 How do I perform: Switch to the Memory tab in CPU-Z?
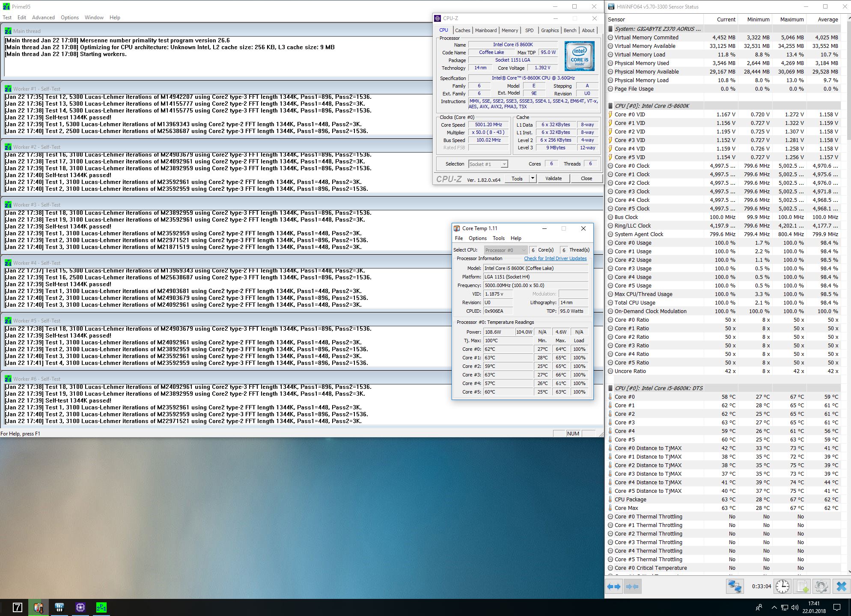click(510, 30)
